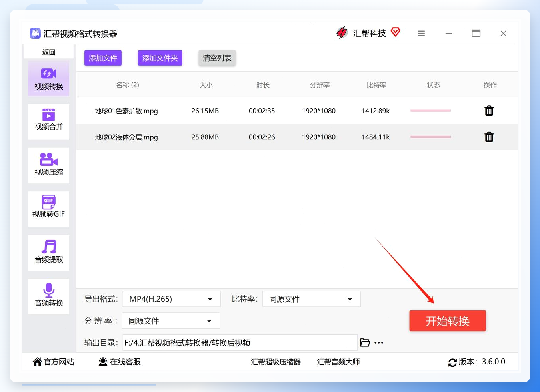Click the 清空列表 button
Image resolution: width=540 pixels, height=392 pixels.
pyautogui.click(x=217, y=58)
